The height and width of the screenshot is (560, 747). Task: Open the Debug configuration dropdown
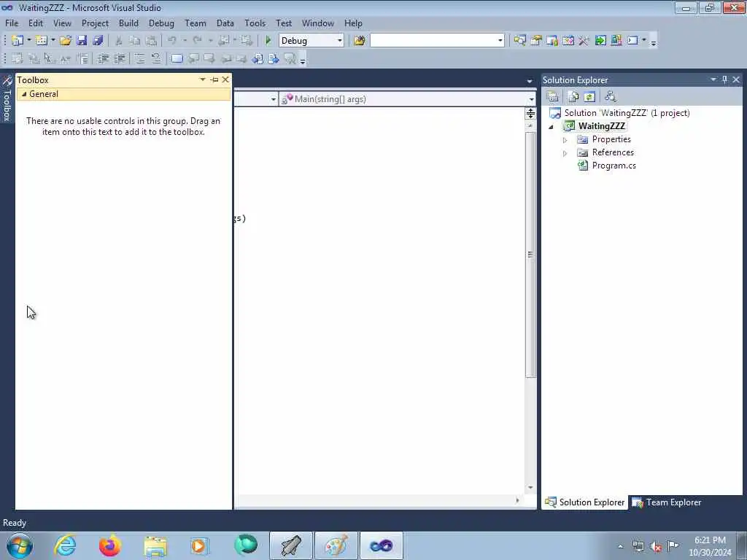340,41
